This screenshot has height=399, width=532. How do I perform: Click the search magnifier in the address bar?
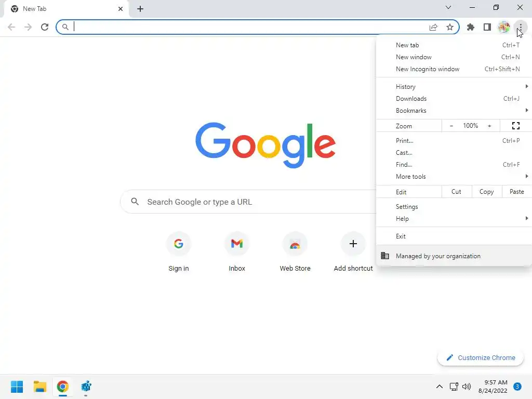pos(65,27)
